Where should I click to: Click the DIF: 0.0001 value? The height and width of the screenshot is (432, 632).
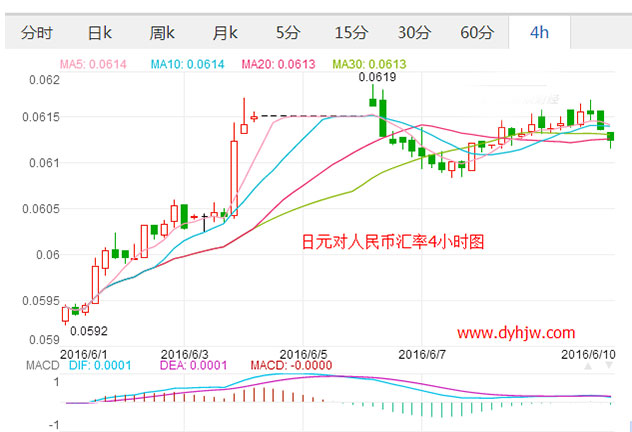[x=100, y=366]
